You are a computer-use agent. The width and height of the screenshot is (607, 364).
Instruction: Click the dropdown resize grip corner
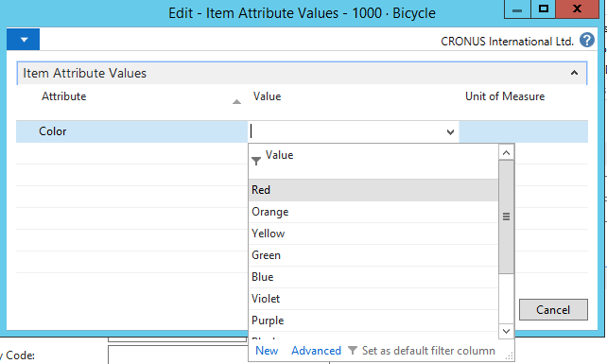click(x=510, y=355)
